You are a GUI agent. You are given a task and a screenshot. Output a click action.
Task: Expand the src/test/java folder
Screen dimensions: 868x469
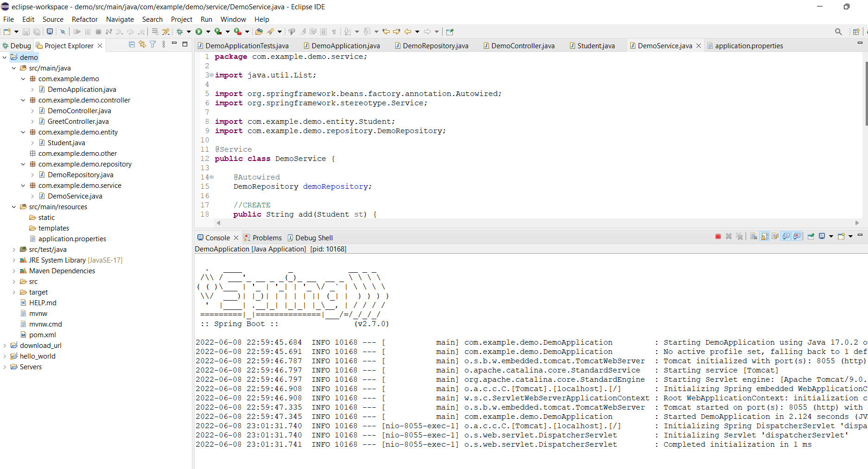(x=14, y=250)
